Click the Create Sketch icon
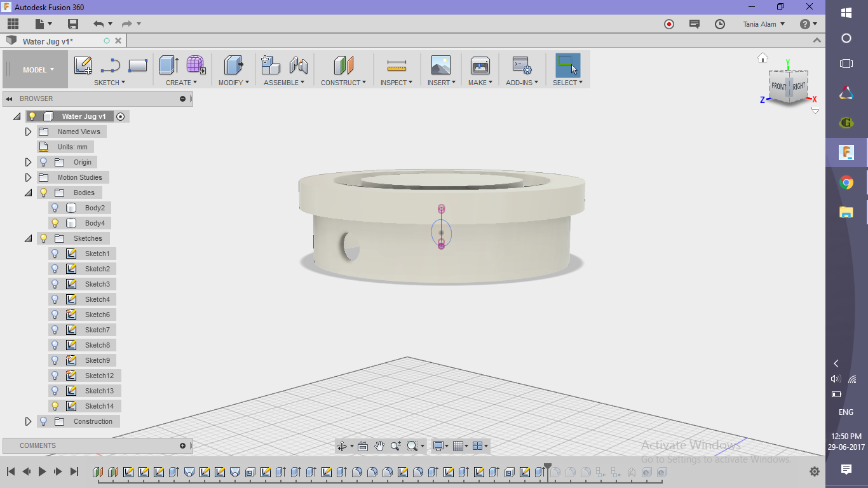The image size is (868, 488). click(x=83, y=65)
